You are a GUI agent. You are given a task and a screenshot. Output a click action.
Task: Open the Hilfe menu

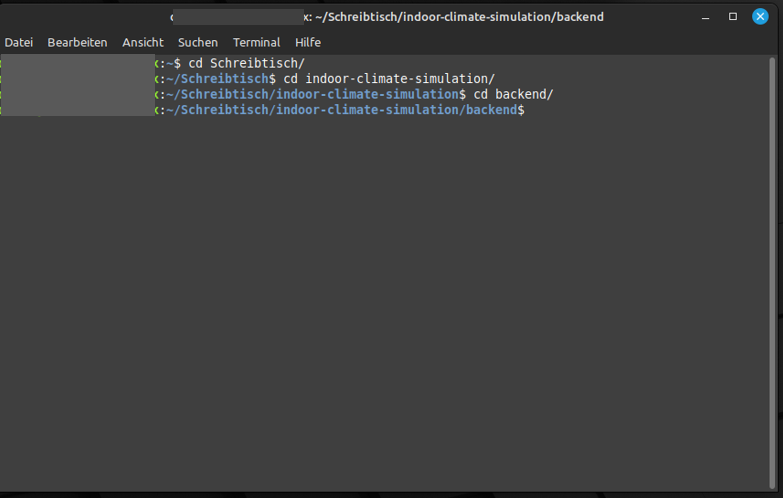(308, 43)
